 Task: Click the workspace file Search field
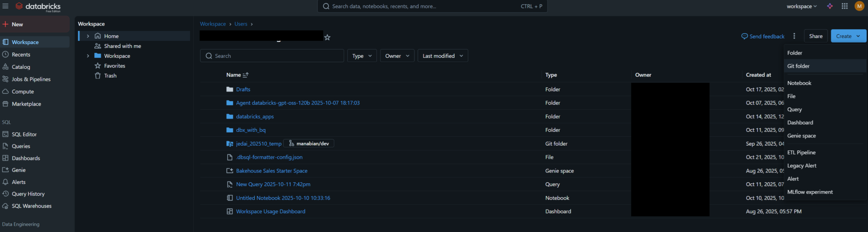(272, 56)
